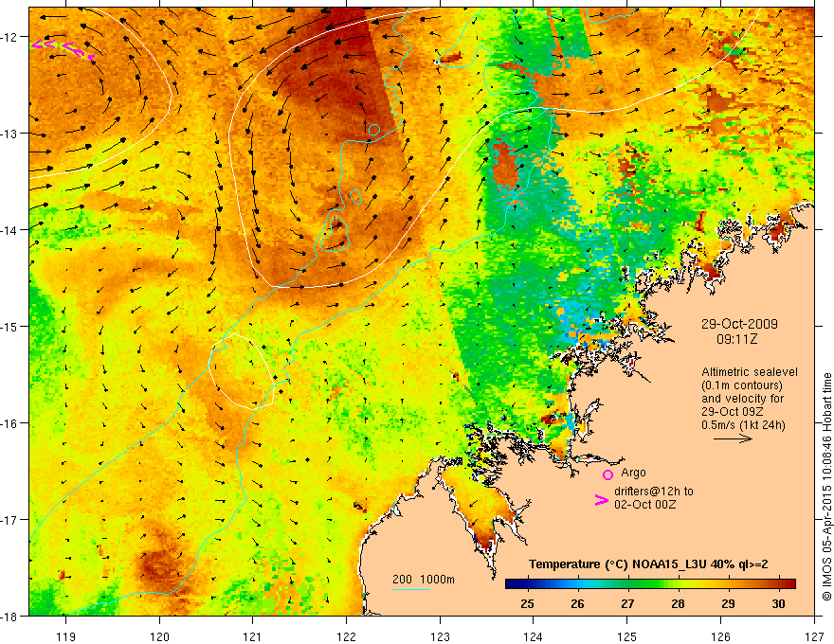Viewport: 834px width, 644px height.
Task: Click the '-13' latitude axis label
Action: click(9, 134)
